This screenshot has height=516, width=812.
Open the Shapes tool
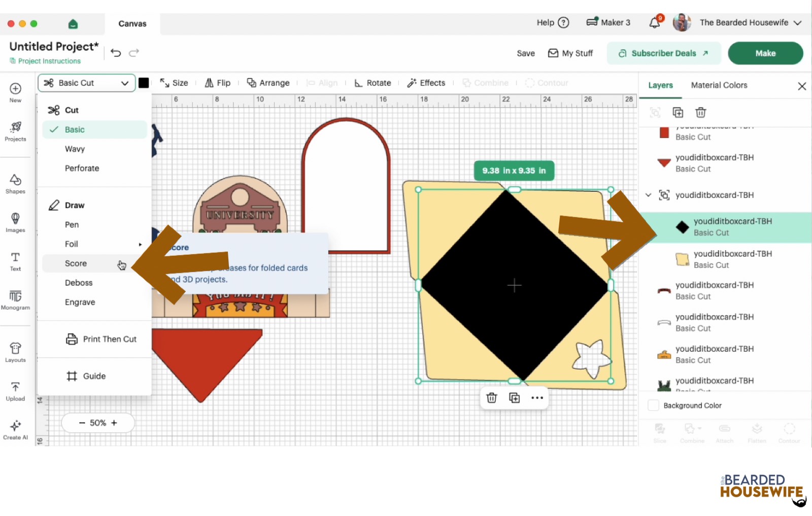pyautogui.click(x=15, y=184)
